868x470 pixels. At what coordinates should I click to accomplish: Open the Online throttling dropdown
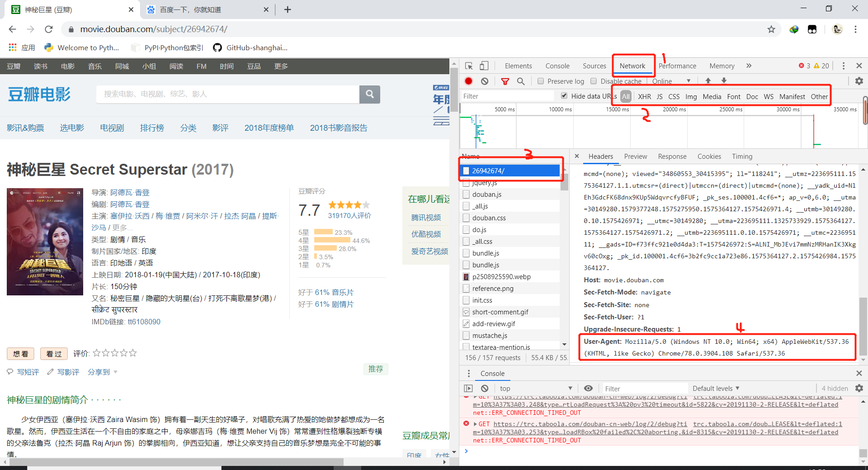click(x=671, y=81)
